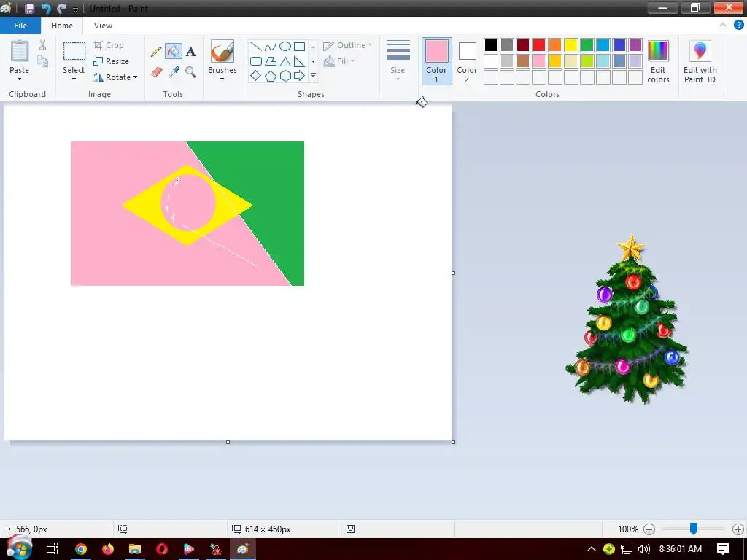Choose the Hexagon shape

click(285, 76)
